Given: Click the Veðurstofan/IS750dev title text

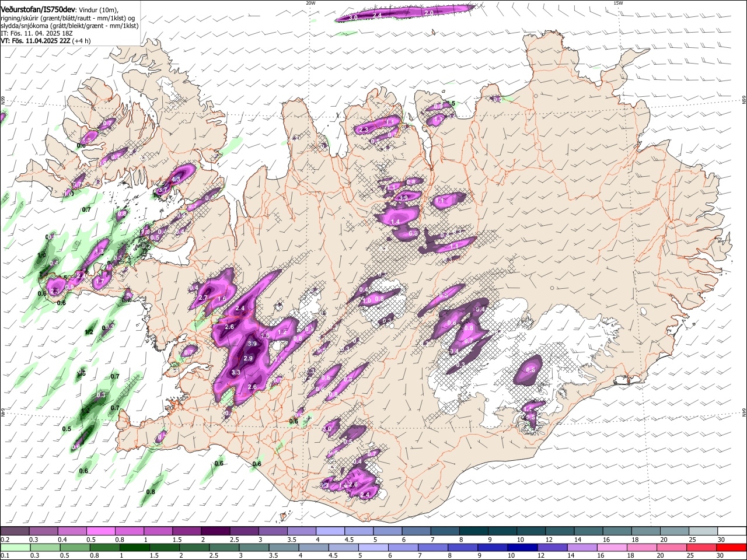Looking at the screenshot, I should (38, 9).
